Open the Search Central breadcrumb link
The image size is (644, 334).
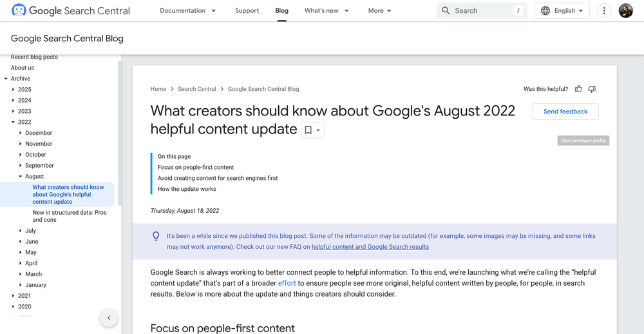click(196, 89)
